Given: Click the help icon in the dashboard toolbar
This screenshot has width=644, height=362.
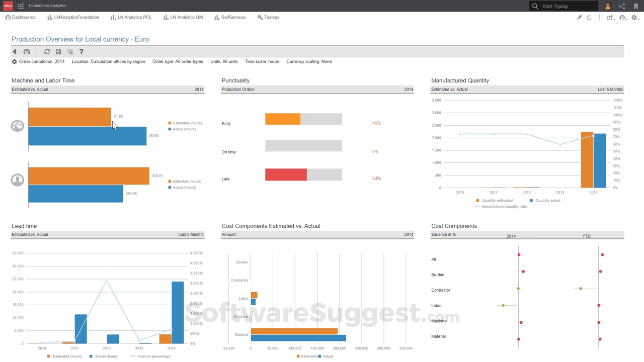Looking at the screenshot, I should tap(81, 51).
